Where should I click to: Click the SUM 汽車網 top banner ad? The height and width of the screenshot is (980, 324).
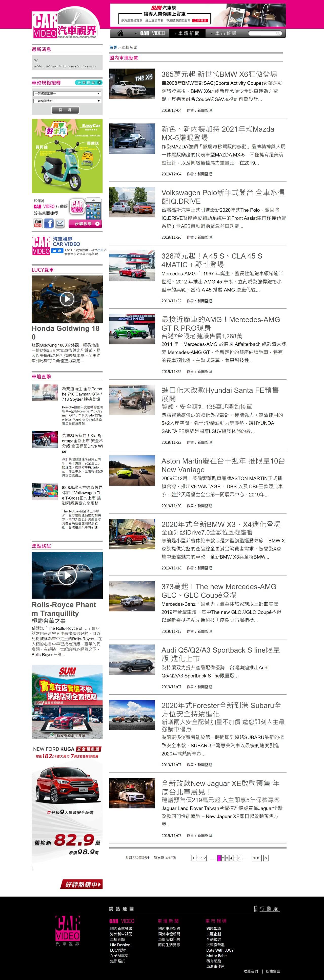[197, 15]
